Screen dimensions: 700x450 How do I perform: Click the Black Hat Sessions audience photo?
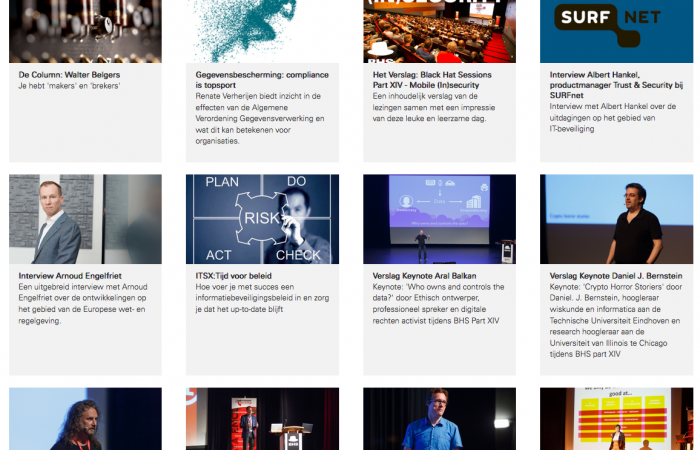click(439, 31)
